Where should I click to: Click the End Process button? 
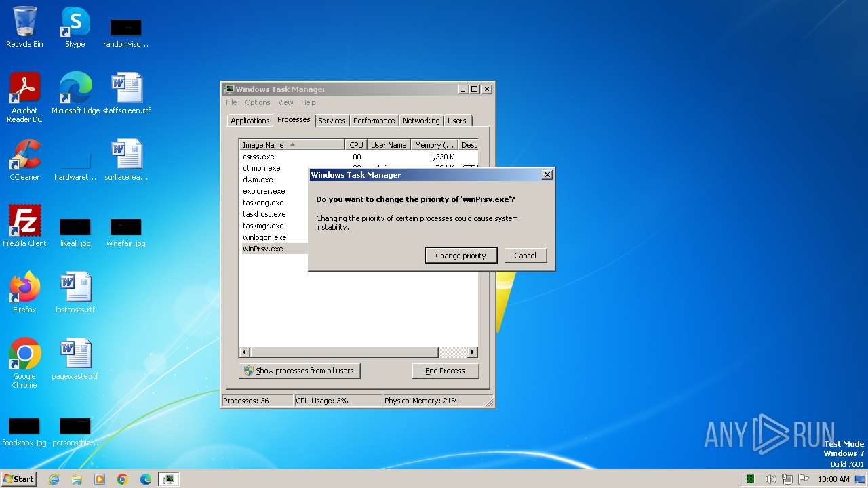(x=445, y=371)
